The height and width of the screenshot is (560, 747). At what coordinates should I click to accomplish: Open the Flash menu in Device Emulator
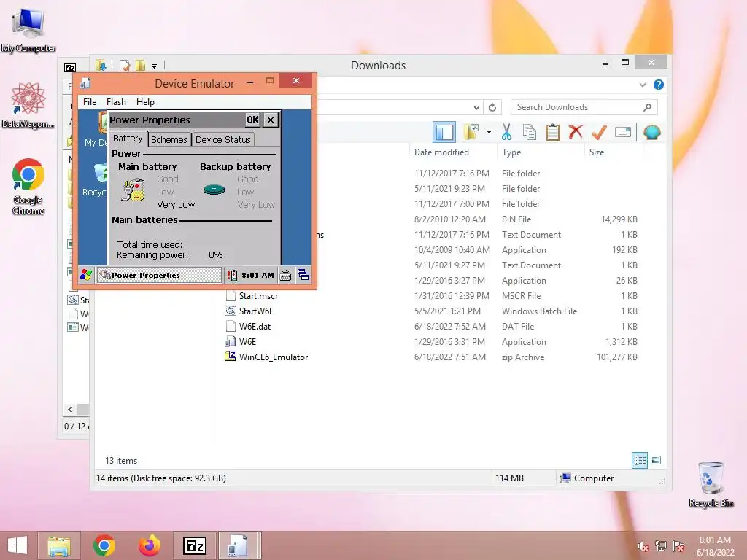116,102
